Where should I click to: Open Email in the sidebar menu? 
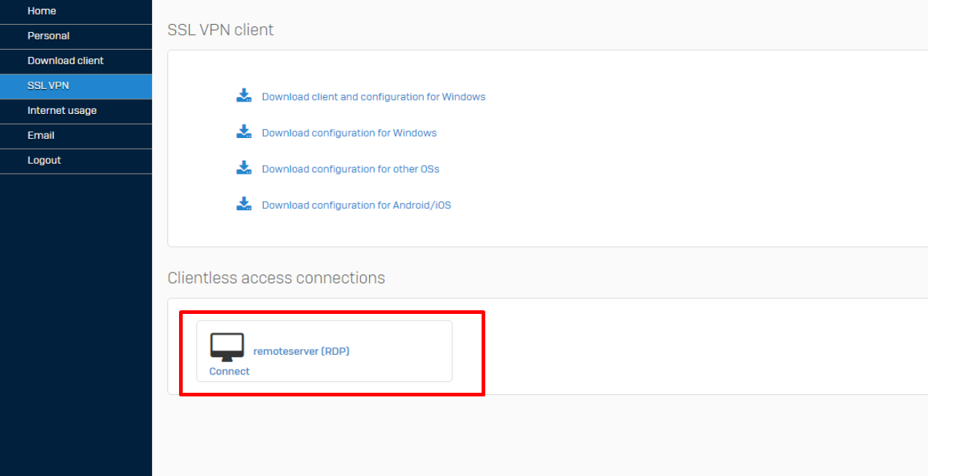pyautogui.click(x=41, y=135)
